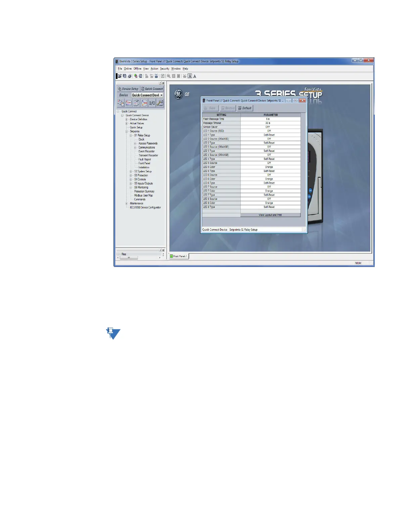Open IEC61850 Device Configurator tree item
Viewport: 411px width, 532px height.
[x=145, y=208]
